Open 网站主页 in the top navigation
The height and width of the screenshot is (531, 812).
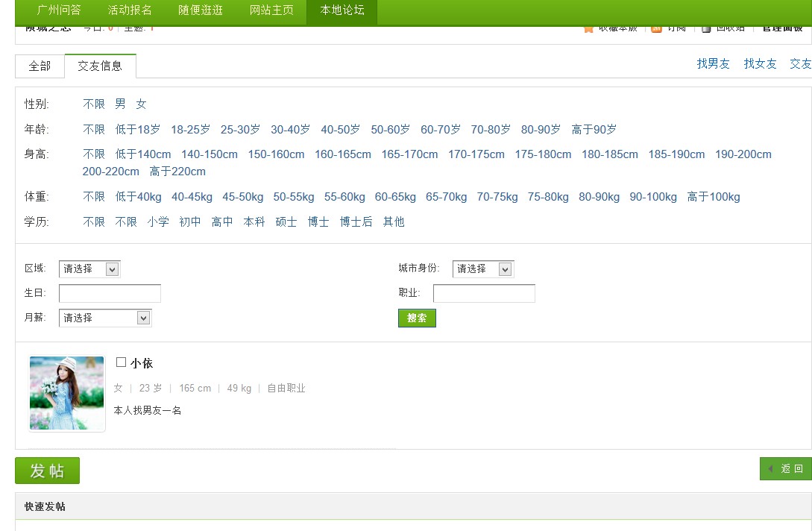pos(271,10)
